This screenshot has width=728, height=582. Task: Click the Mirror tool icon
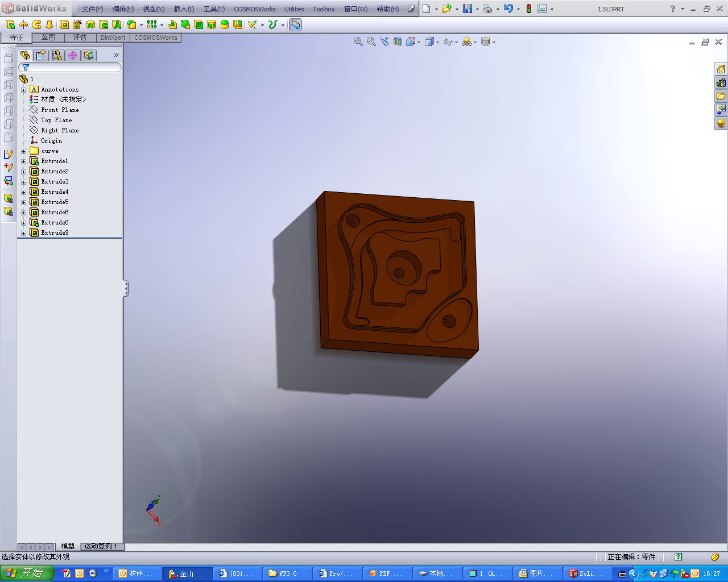tap(238, 24)
